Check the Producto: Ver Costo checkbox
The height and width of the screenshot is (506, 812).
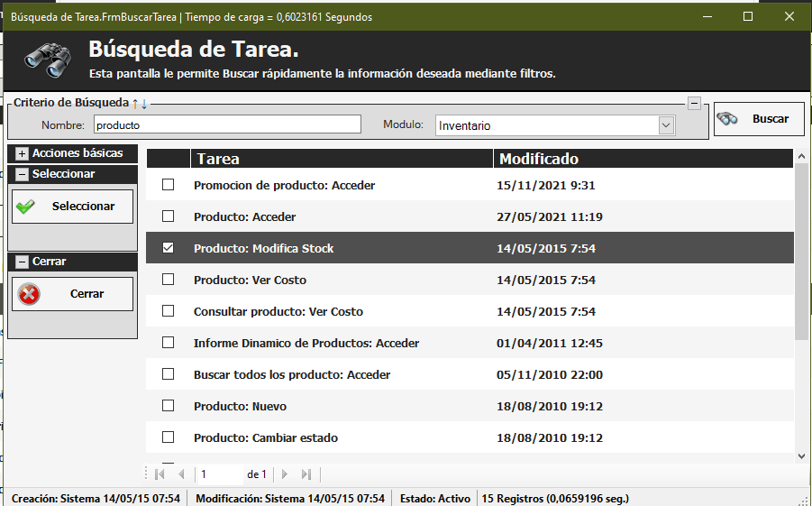click(168, 280)
